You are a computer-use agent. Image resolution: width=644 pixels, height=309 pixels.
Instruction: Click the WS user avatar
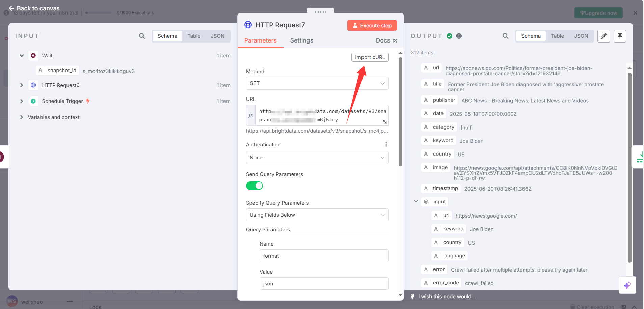12,301
